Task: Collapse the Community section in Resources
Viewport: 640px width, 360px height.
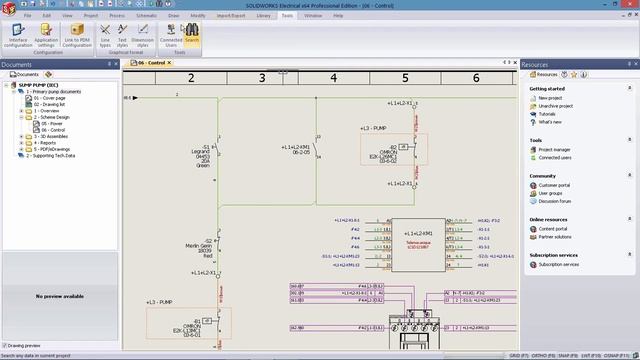Action: point(629,176)
